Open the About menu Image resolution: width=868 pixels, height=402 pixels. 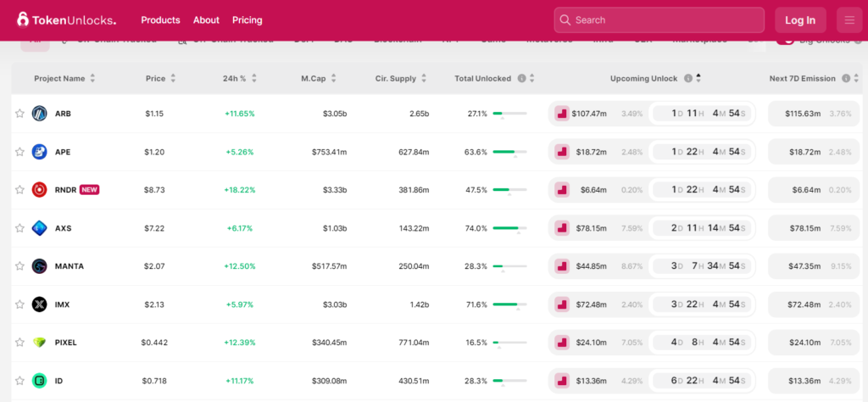click(207, 20)
